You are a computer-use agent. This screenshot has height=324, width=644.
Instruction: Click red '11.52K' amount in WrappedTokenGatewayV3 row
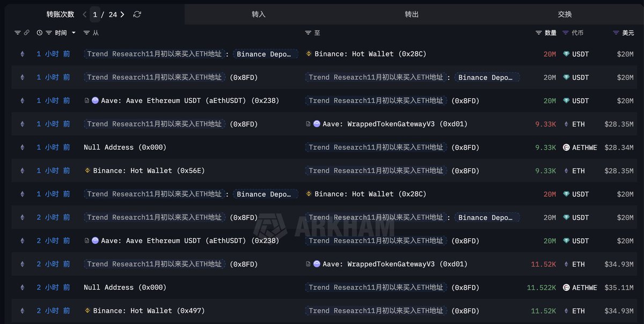pos(544,264)
